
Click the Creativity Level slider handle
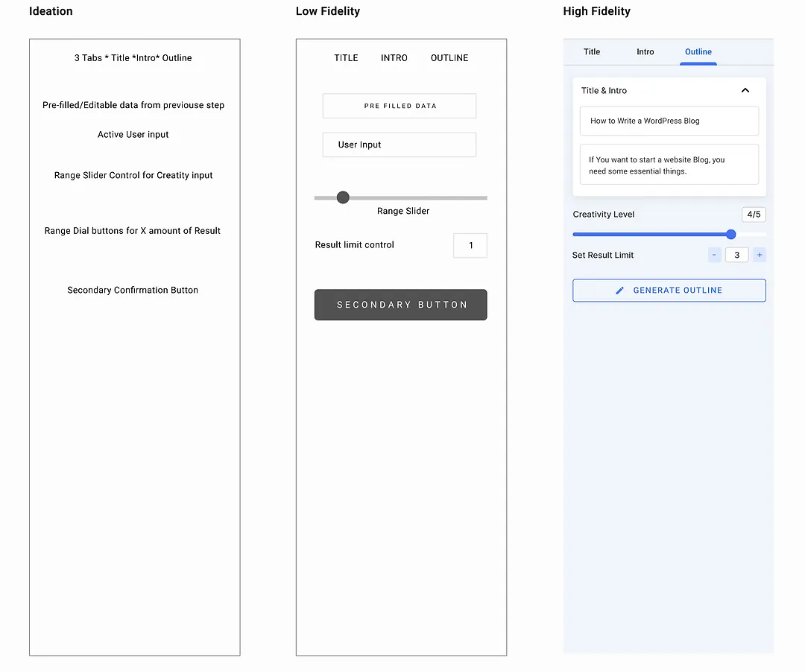[x=730, y=235]
